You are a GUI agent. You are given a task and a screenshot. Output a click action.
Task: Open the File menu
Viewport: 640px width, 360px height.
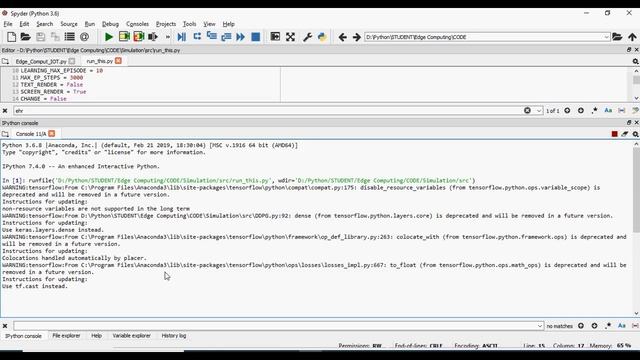[8, 24]
